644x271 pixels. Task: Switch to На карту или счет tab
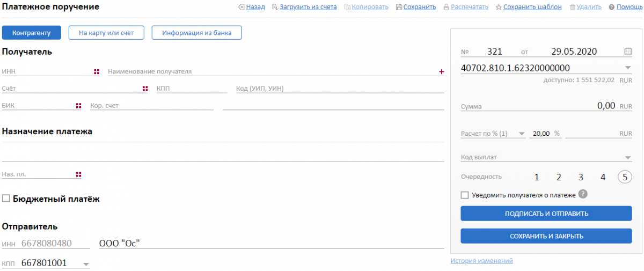point(106,33)
